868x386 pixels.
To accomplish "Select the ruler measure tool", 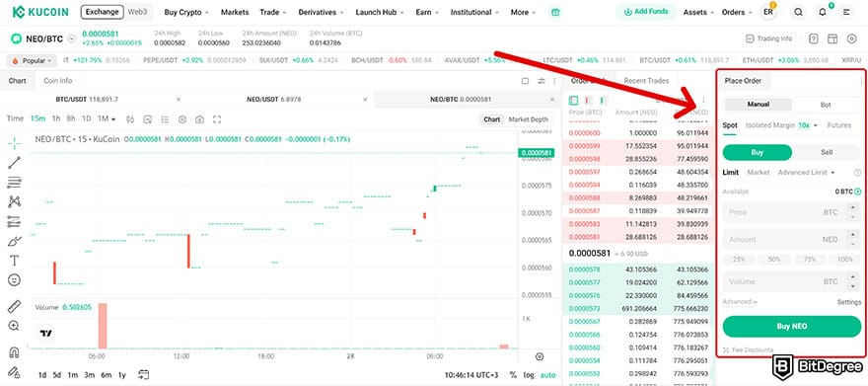I will pyautogui.click(x=15, y=306).
